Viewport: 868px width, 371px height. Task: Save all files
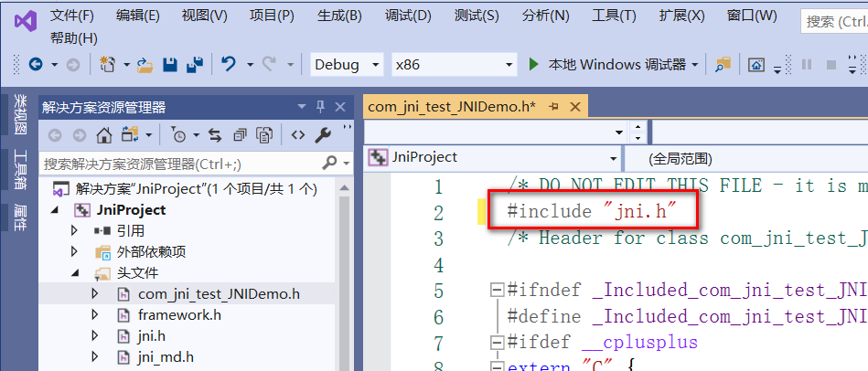tap(195, 65)
